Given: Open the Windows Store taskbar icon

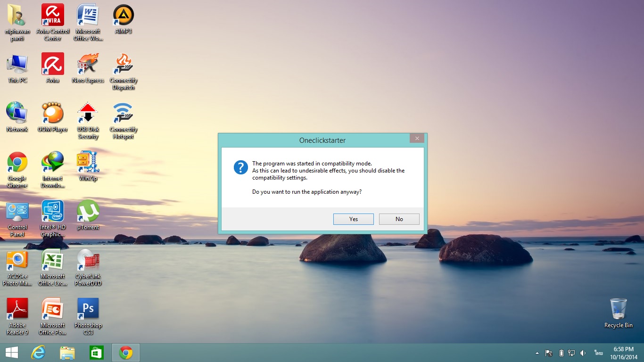Looking at the screenshot, I should point(97,353).
